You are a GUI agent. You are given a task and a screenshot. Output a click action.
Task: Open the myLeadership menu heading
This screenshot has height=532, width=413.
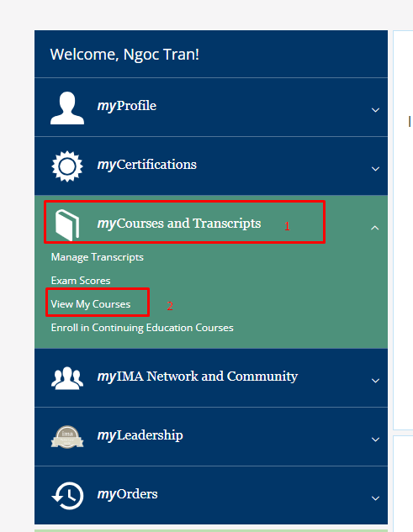pos(140,435)
